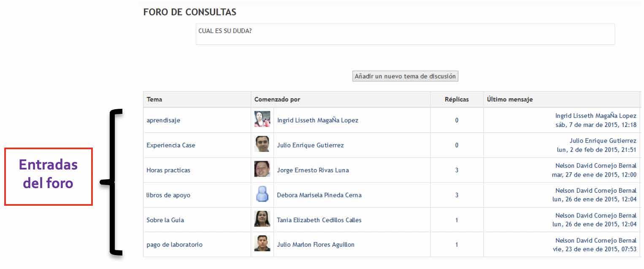
Task: Open last message date 'sáb, 7 de mar de 2015'
Action: click(x=596, y=125)
